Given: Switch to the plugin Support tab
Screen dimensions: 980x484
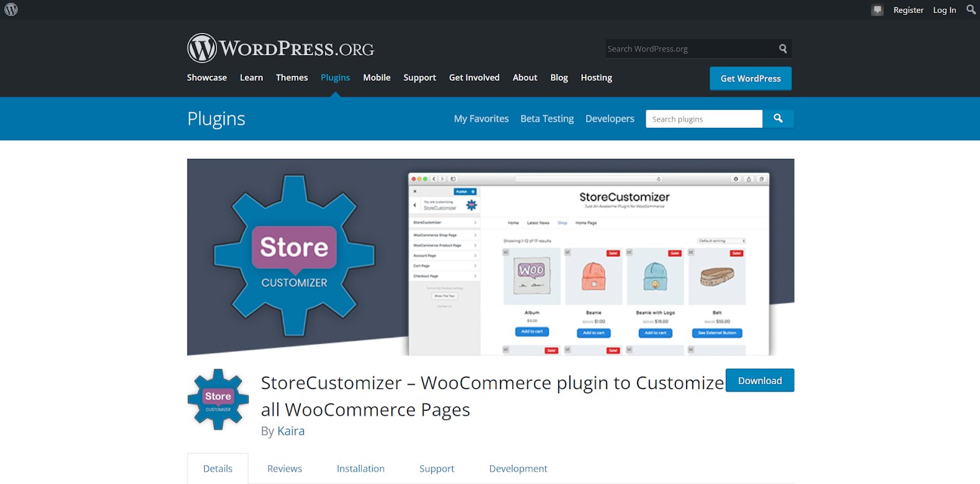Looking at the screenshot, I should (437, 468).
